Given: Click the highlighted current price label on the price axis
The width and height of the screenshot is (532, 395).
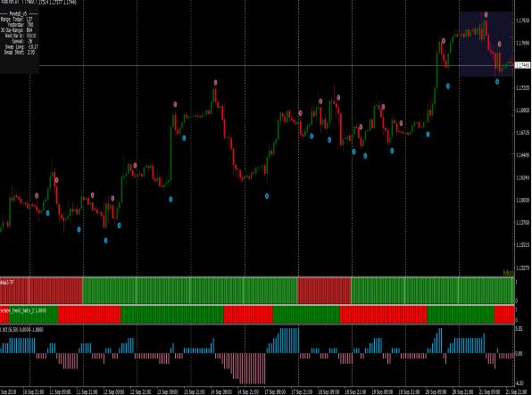Looking at the screenshot, I should pyautogui.click(x=522, y=65).
